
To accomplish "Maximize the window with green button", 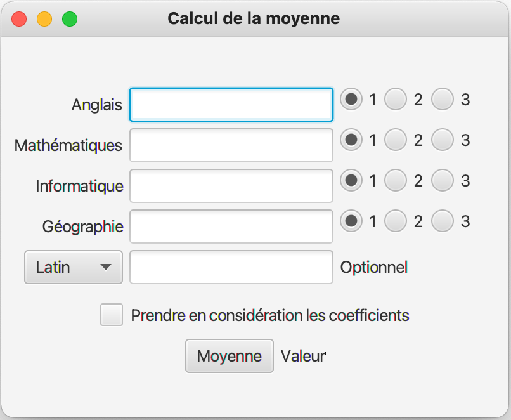I will coord(70,19).
